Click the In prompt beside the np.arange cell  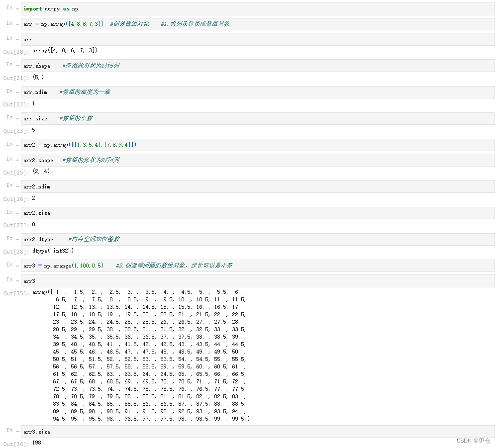9,265
